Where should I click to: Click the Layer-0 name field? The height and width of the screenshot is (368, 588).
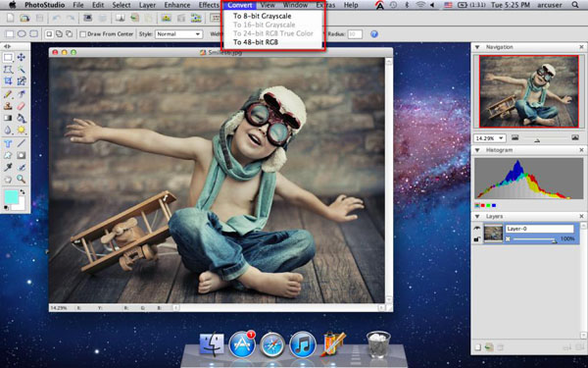(x=540, y=229)
